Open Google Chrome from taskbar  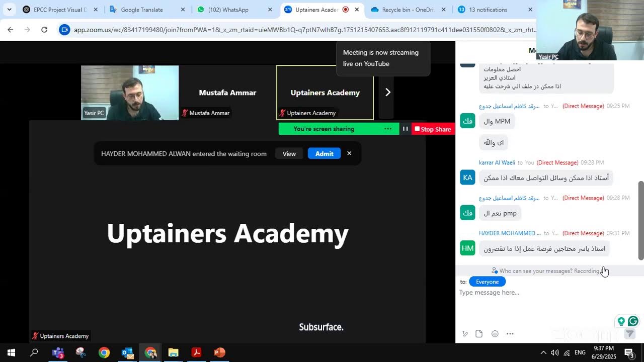coord(104,352)
